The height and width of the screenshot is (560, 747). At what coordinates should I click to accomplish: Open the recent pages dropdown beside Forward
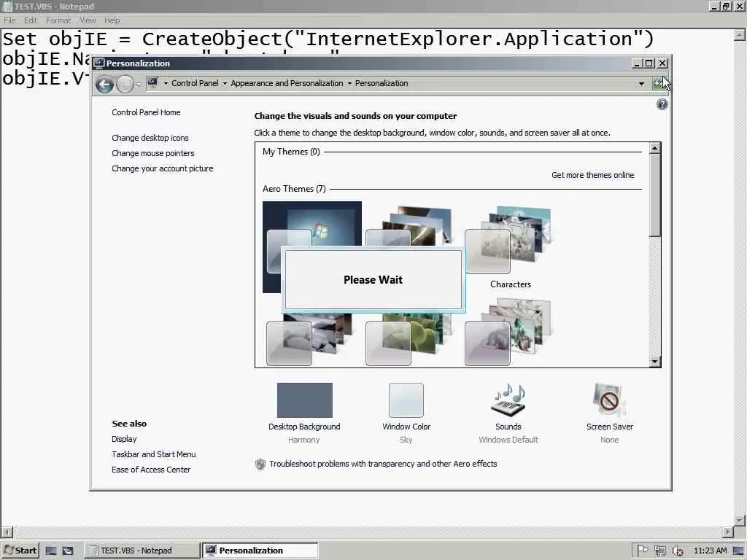tap(139, 85)
